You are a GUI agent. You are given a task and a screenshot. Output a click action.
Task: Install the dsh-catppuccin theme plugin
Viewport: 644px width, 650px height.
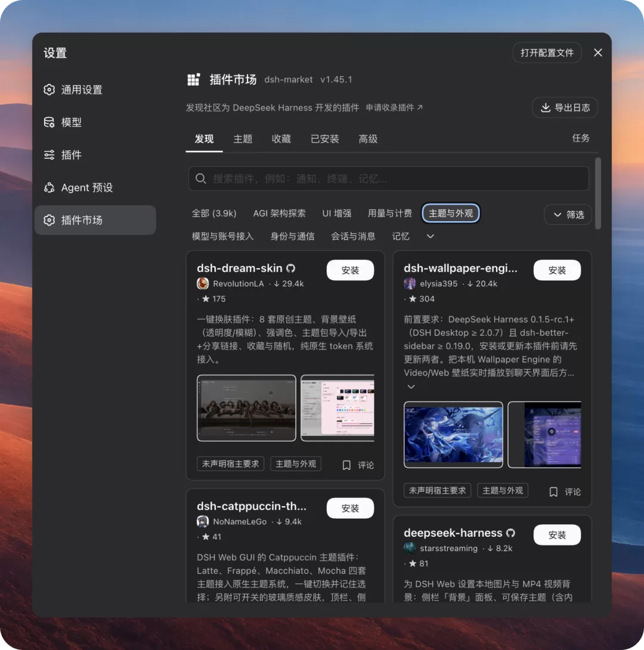click(350, 508)
